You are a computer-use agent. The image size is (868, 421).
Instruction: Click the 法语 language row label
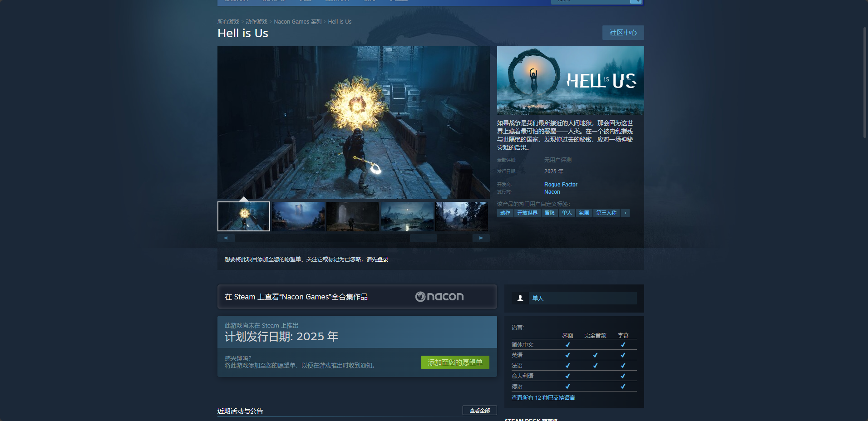517,366
